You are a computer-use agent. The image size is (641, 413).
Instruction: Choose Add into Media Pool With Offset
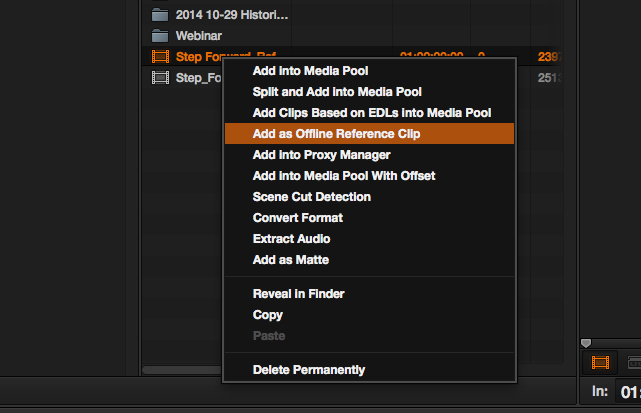[x=343, y=176]
